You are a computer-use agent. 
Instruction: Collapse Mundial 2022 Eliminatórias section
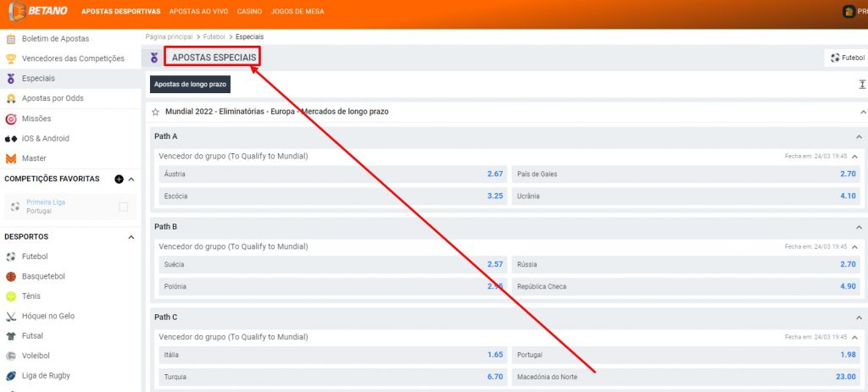pos(863,113)
